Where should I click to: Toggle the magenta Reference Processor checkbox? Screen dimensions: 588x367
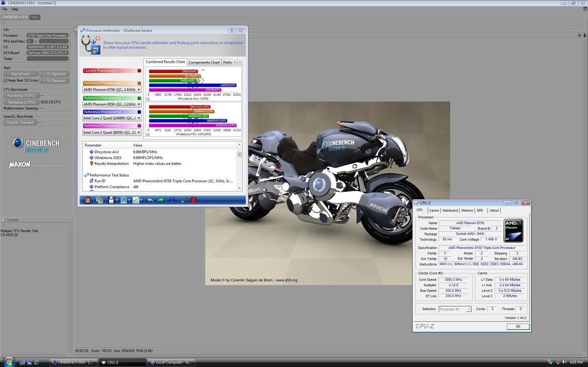click(139, 126)
